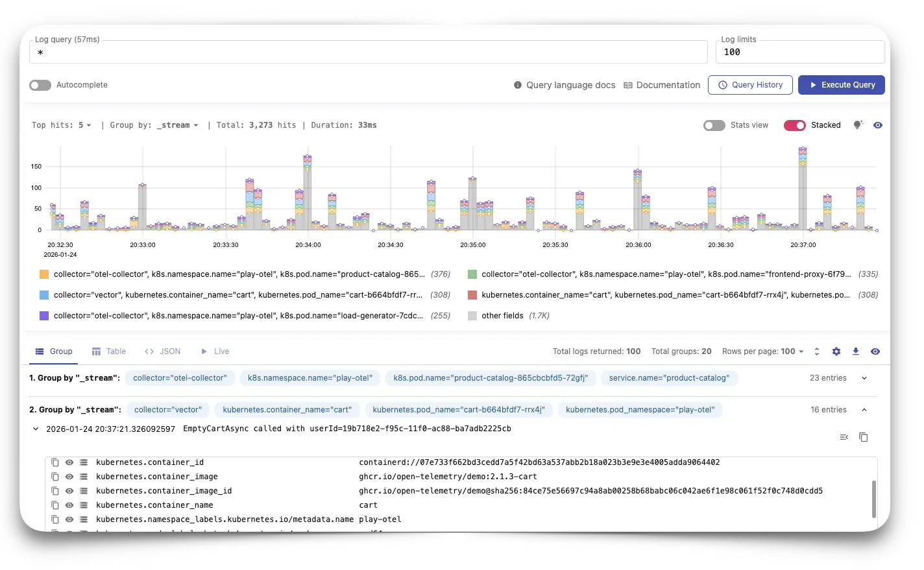
Task: Copy the EmptyCartAsync log entry
Action: pyautogui.click(x=864, y=437)
